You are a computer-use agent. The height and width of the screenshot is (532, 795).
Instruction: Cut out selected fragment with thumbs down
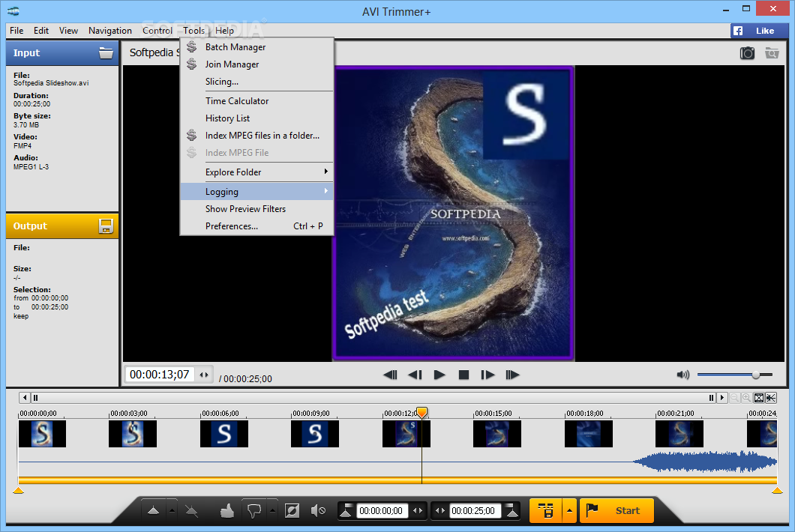(253, 511)
